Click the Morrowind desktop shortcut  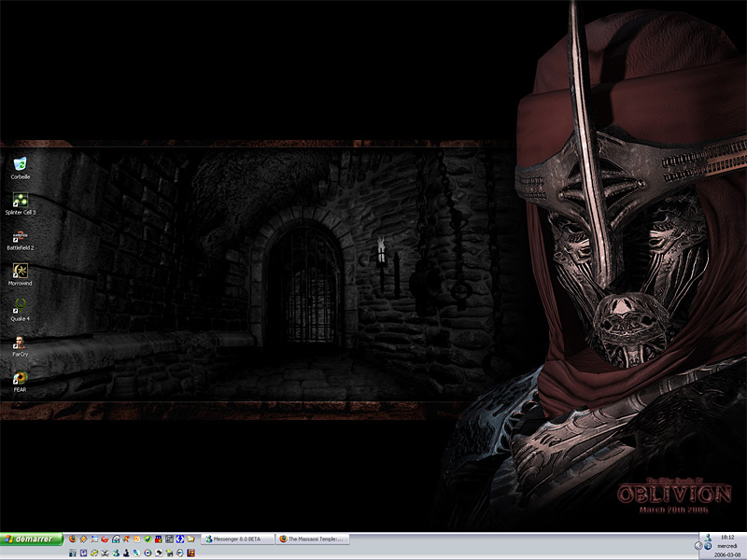20,274
